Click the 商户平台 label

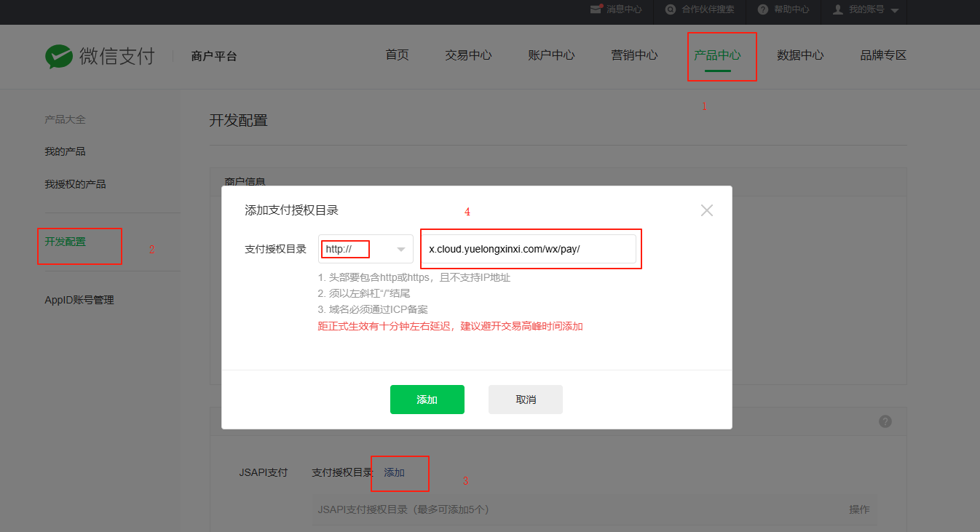click(214, 56)
